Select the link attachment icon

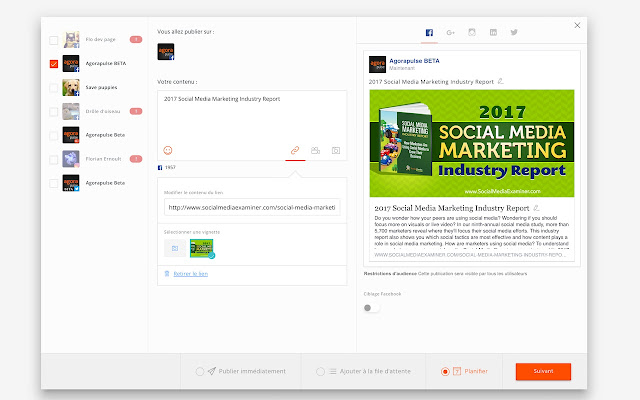point(295,150)
